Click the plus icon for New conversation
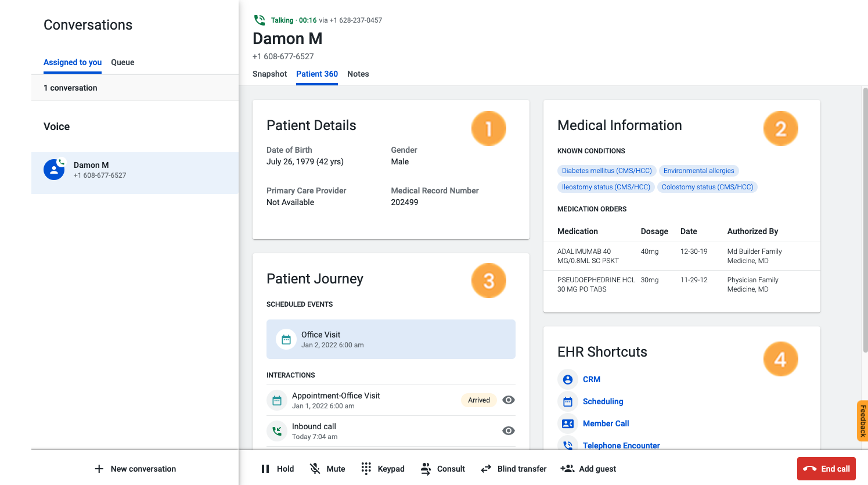The width and height of the screenshot is (868, 485). (99, 469)
